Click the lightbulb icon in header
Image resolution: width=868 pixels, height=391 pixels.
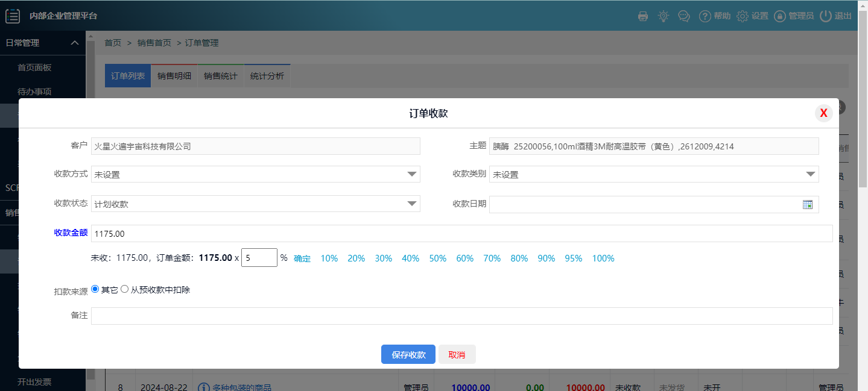coord(664,16)
